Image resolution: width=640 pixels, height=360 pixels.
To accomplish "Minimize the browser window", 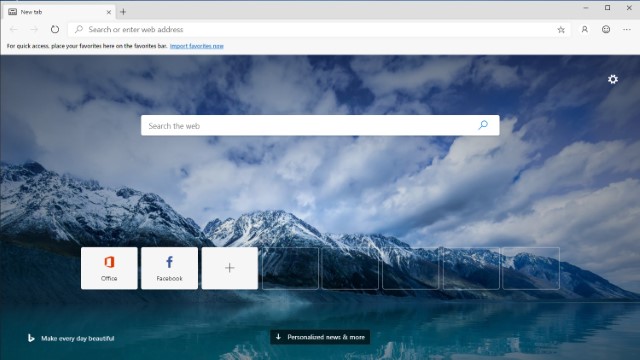I will (586, 8).
